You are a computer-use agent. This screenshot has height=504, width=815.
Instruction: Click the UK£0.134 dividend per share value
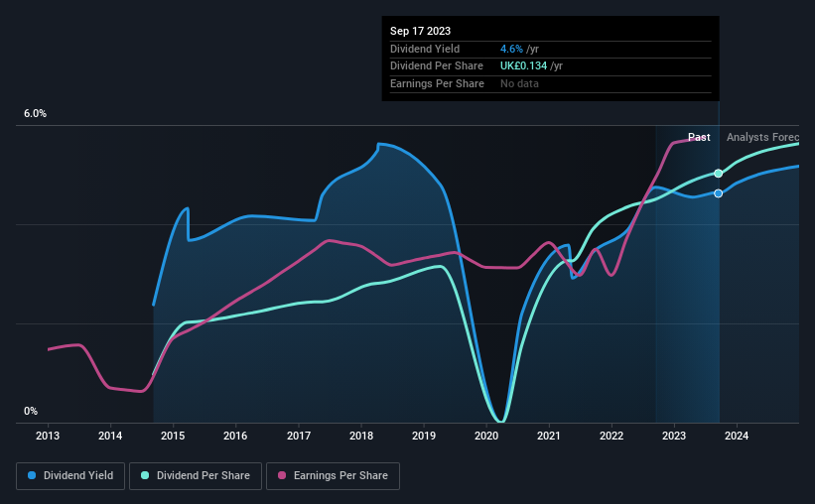coord(523,66)
